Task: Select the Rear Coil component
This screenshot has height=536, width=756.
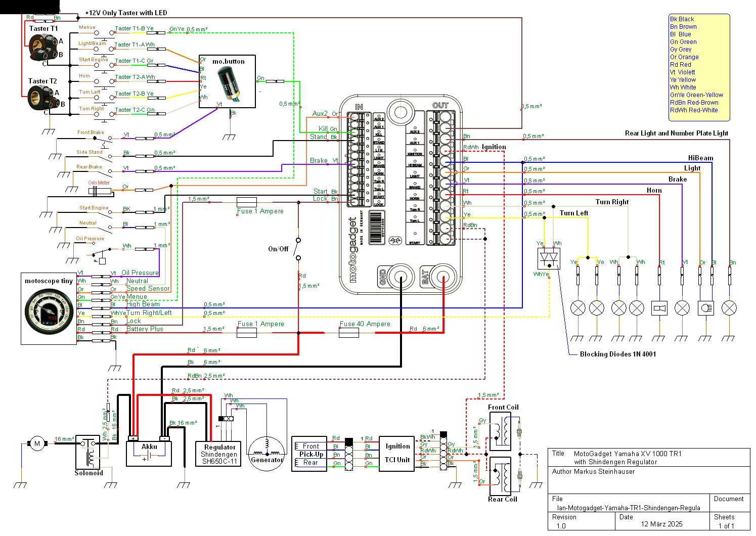Action: (x=500, y=475)
